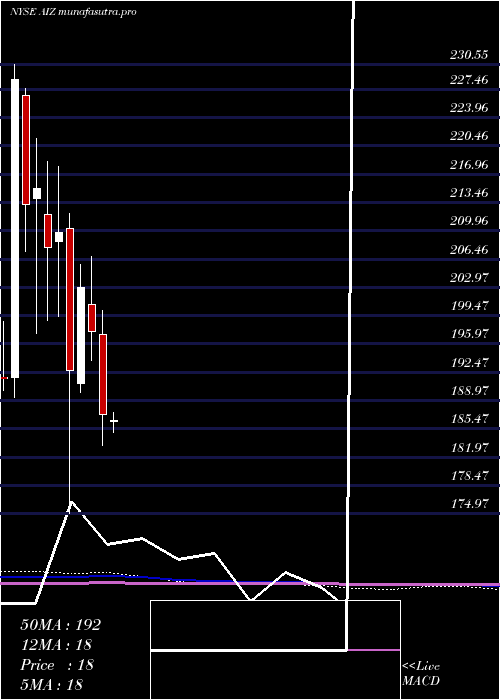The image size is (500, 700).
Task: Click the 213.46 price level label
Action: click(x=469, y=193)
